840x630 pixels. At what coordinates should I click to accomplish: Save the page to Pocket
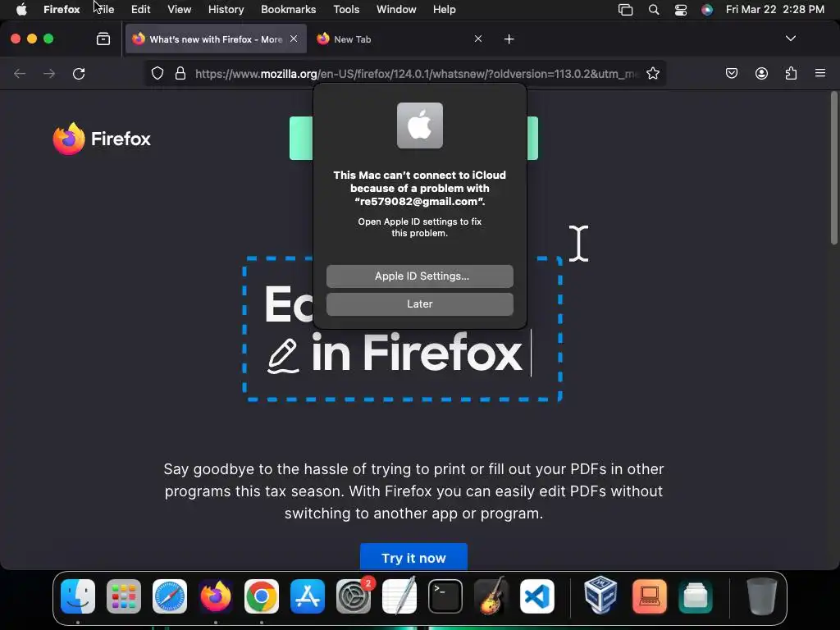tap(731, 73)
